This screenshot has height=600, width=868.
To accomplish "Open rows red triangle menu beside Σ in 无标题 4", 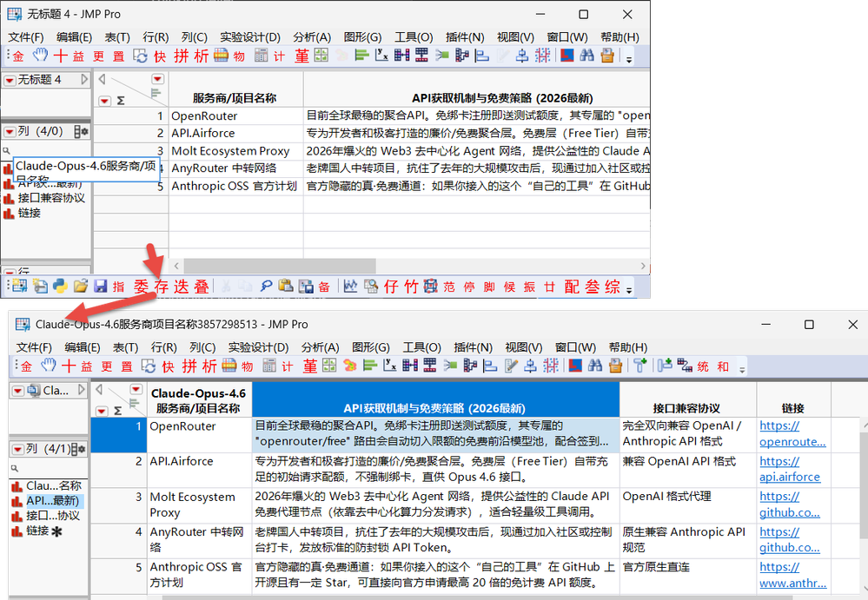I will click(x=104, y=101).
